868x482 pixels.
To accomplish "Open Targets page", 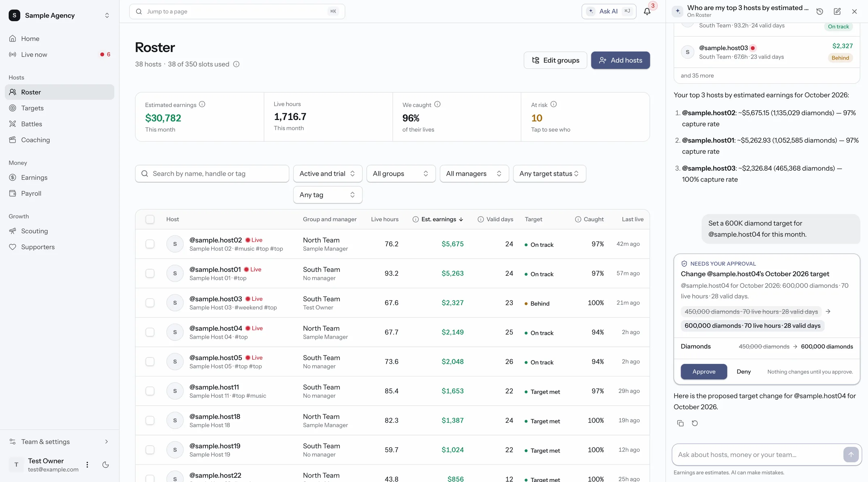I will pyautogui.click(x=59, y=108).
